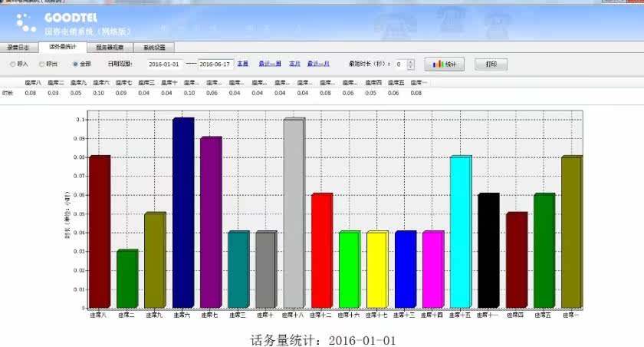Click the start date field 2016-01-01
This screenshot has height=347, width=644.
pyautogui.click(x=164, y=64)
